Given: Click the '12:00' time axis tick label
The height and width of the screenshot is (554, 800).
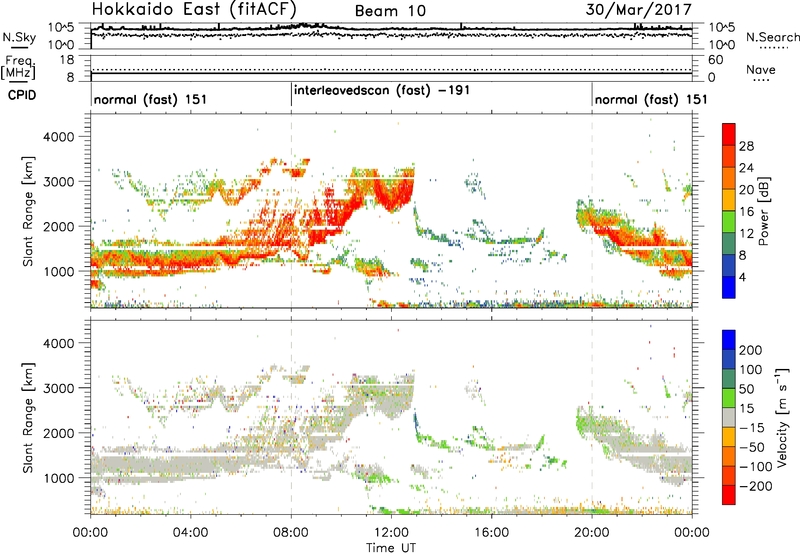Looking at the screenshot, I should [x=391, y=533].
